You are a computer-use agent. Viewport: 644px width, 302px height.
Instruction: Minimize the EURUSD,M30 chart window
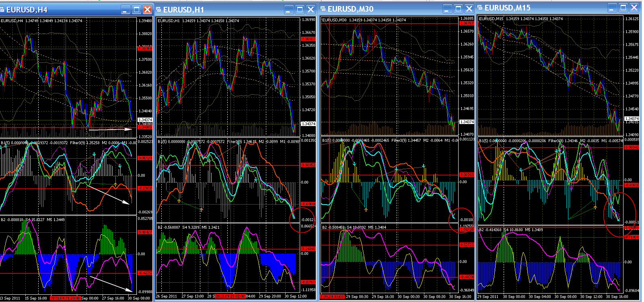(x=447, y=9)
